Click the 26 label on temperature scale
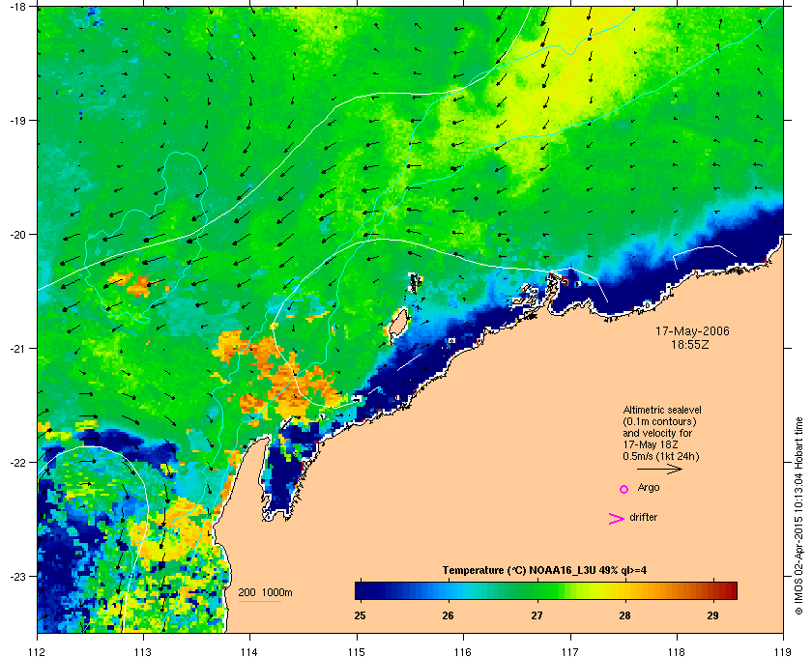The width and height of the screenshot is (812, 657). click(448, 615)
